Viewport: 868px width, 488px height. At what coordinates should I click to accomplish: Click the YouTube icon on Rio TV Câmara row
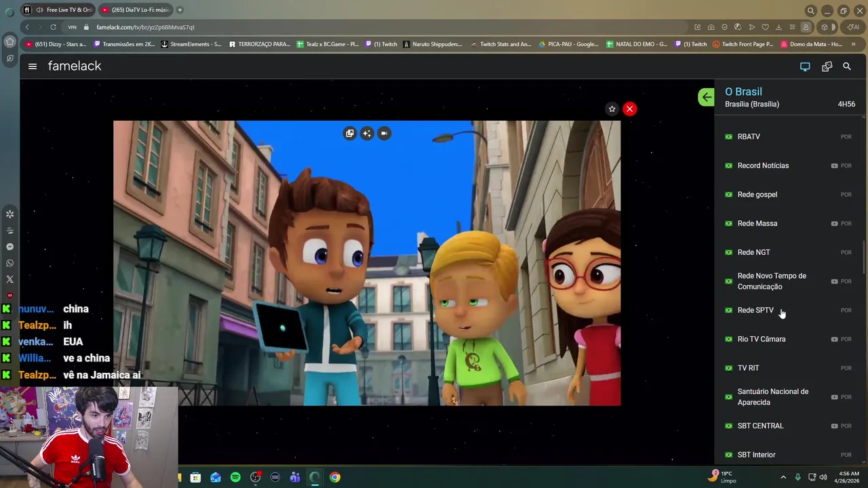pyautogui.click(x=834, y=339)
